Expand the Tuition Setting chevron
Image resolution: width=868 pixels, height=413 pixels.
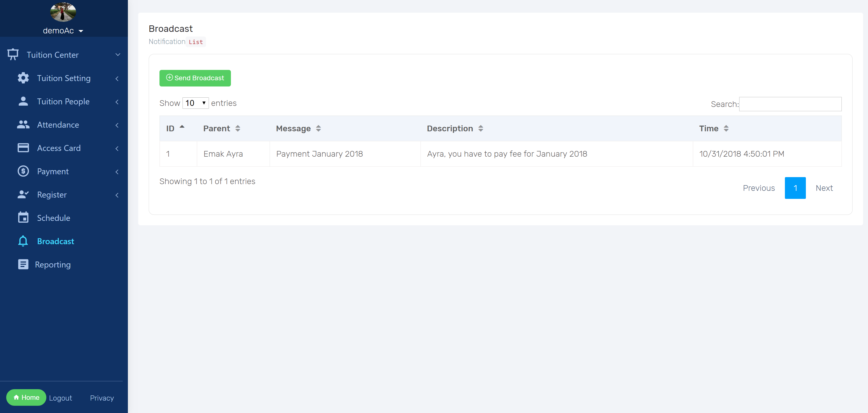[x=117, y=78]
